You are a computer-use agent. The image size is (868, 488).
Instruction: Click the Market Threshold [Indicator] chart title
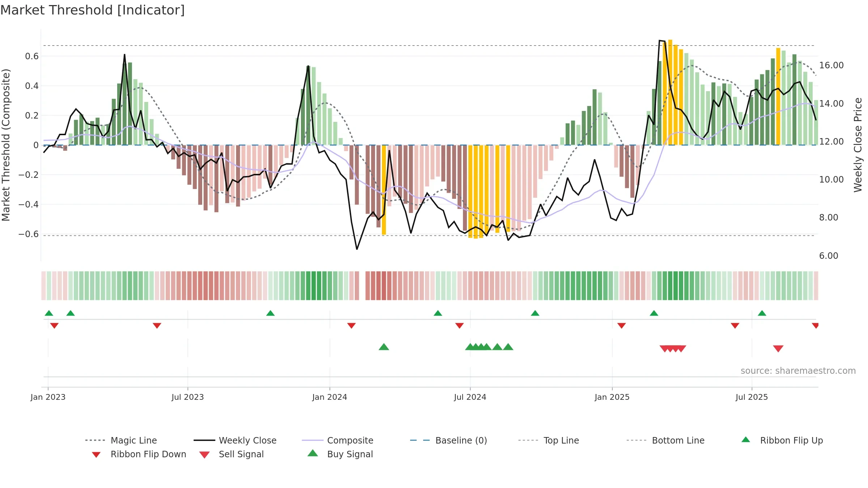click(93, 10)
